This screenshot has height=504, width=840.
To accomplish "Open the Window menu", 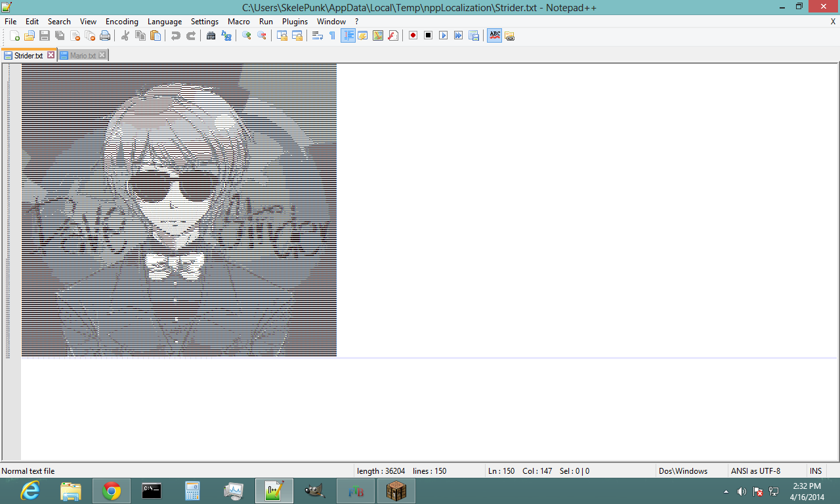I will (331, 22).
